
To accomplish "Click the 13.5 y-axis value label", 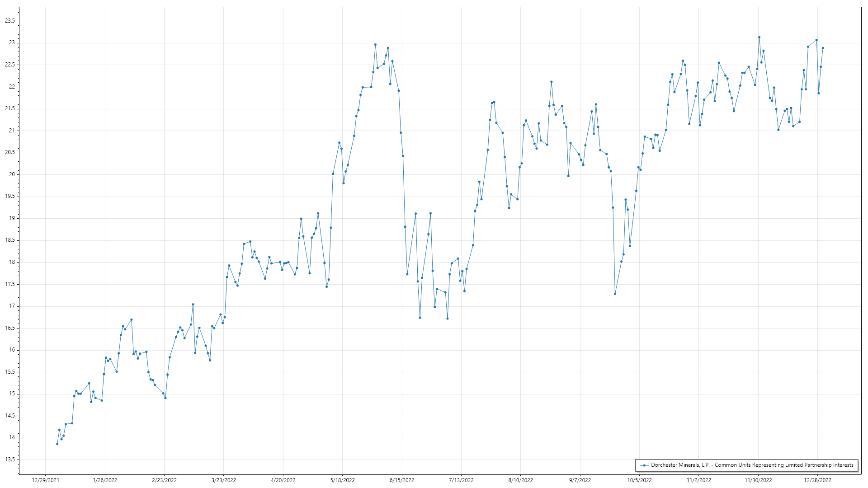I will coord(10,460).
